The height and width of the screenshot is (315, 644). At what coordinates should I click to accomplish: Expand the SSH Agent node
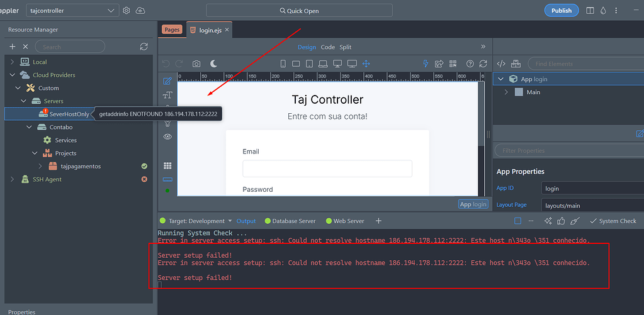pyautogui.click(x=12, y=179)
